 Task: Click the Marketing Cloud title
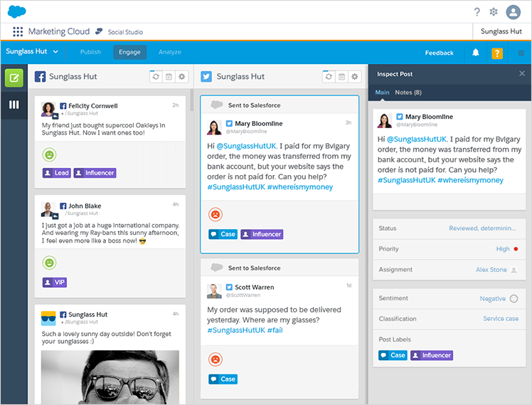59,31
